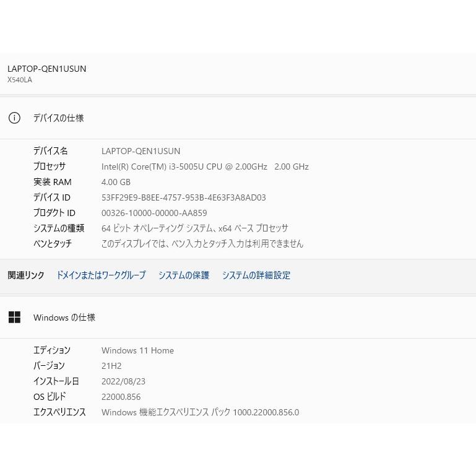The width and height of the screenshot is (476, 476).
Task: Click the info icon beside デバイスの仕様
Action: [14, 118]
